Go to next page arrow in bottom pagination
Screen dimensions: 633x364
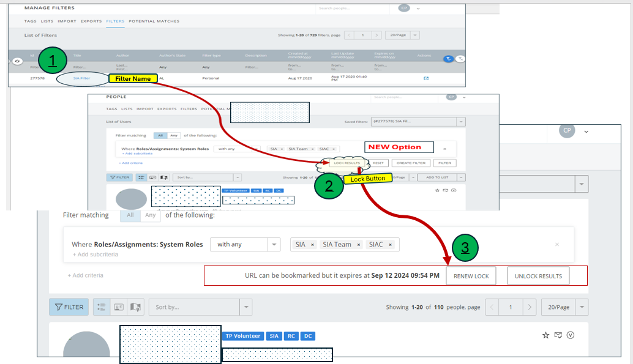[x=530, y=307]
